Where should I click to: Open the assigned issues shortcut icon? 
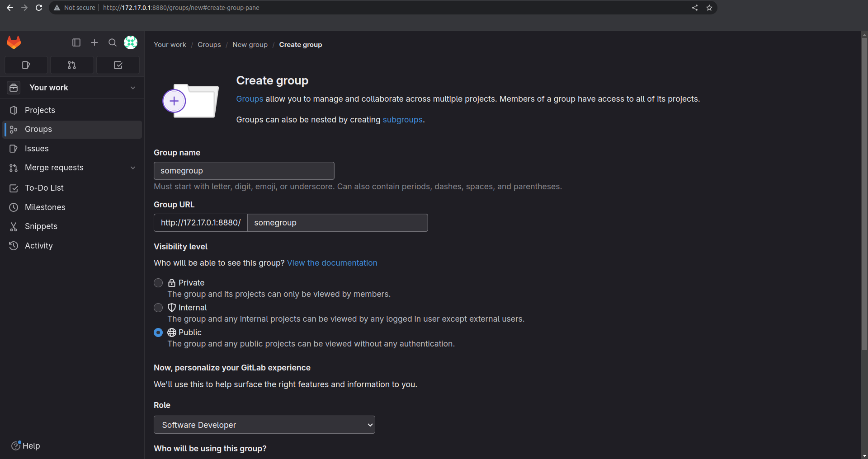(26, 65)
